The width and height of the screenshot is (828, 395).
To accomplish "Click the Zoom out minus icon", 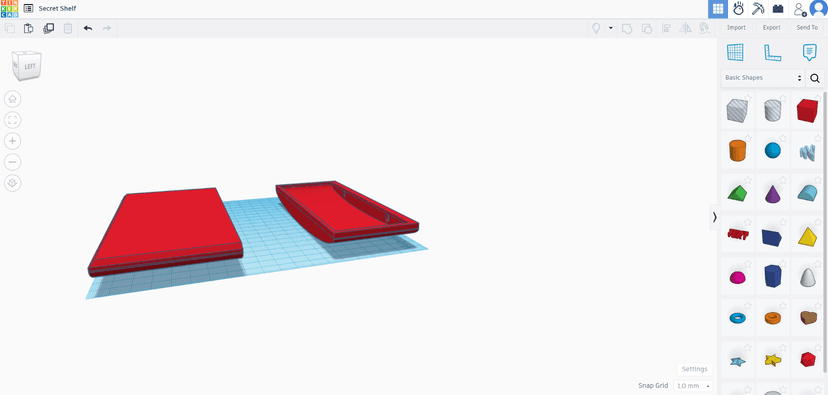I will tap(13, 162).
